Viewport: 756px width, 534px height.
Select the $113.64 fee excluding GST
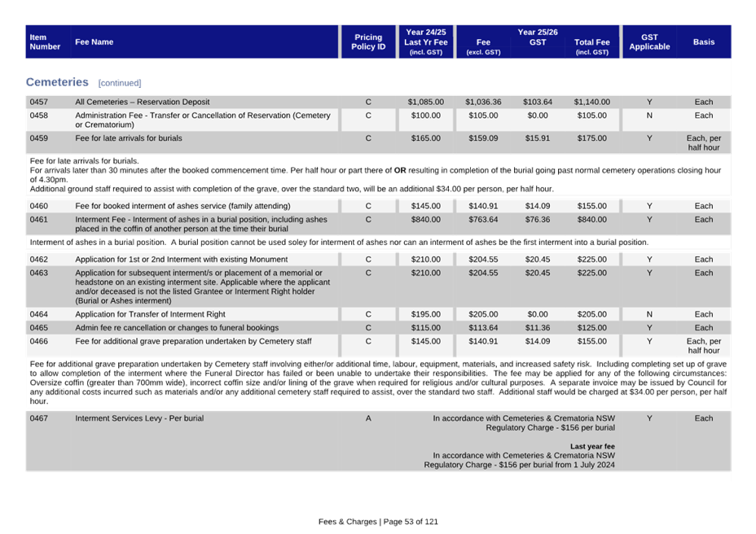point(483,328)
